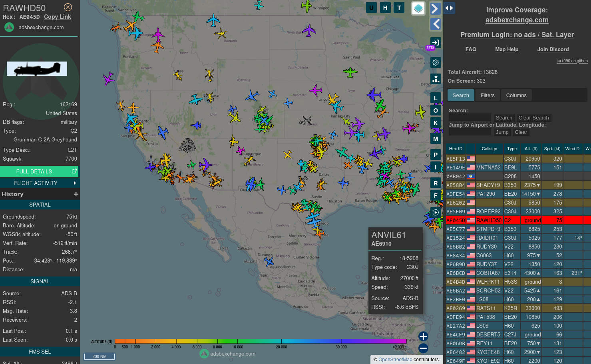Image resolution: width=591 pixels, height=364 pixels.
Task: Toggle the I isolate button
Action: click(436, 167)
